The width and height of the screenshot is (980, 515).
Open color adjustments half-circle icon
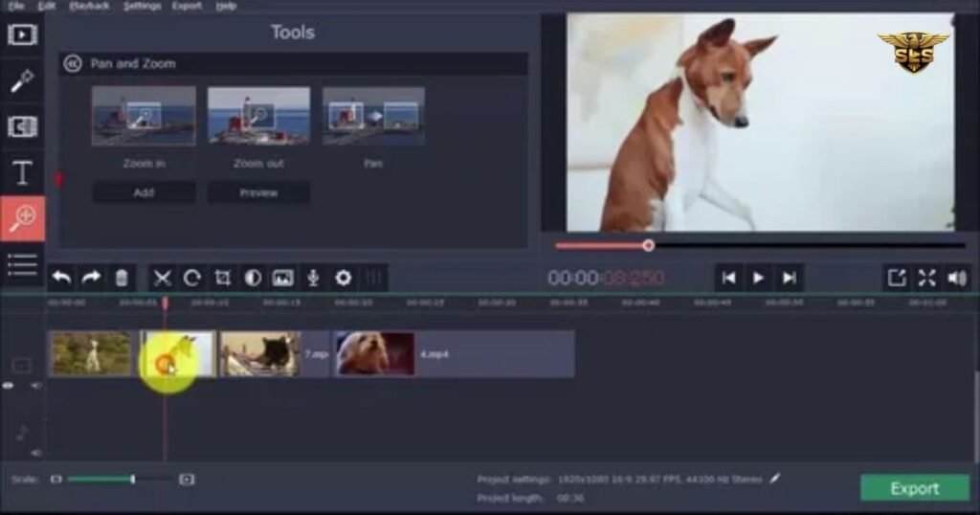(x=253, y=278)
